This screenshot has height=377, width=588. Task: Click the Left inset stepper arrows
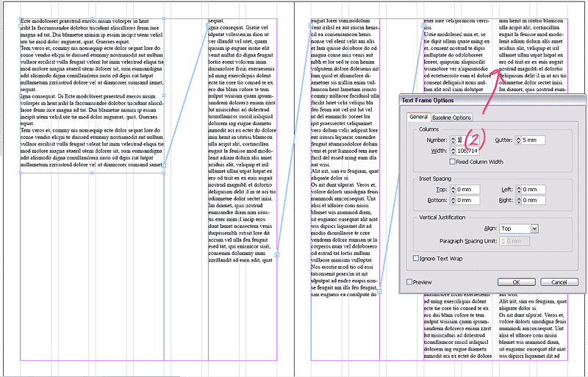point(519,190)
